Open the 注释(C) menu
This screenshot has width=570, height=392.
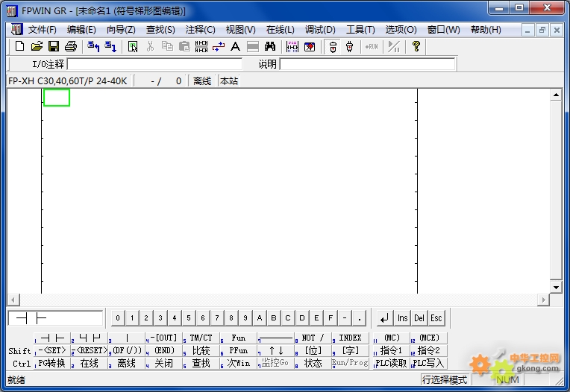click(x=200, y=29)
